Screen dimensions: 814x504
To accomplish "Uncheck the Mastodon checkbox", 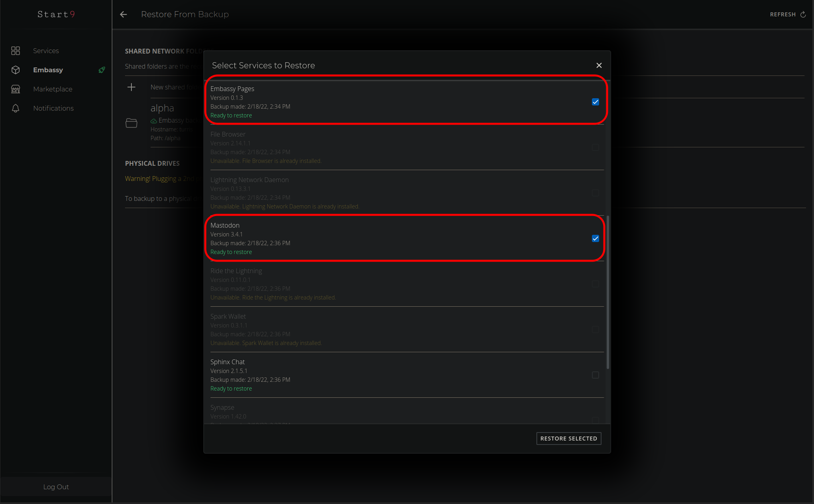I will click(595, 238).
